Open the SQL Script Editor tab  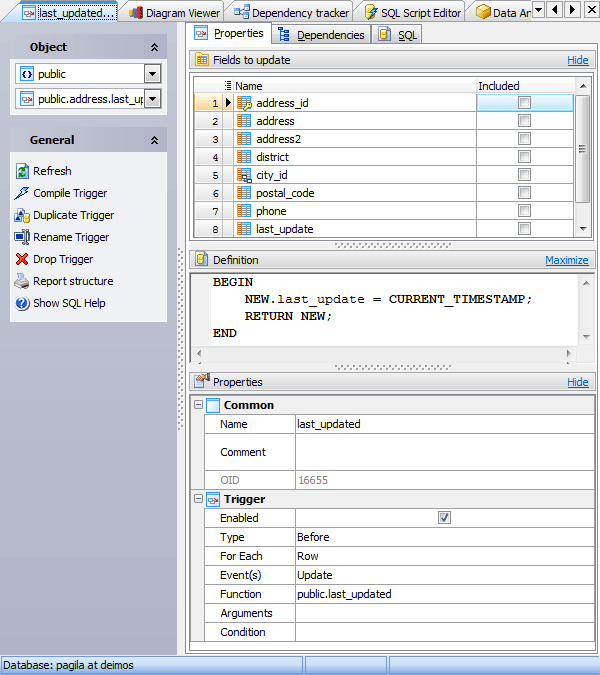pos(412,13)
